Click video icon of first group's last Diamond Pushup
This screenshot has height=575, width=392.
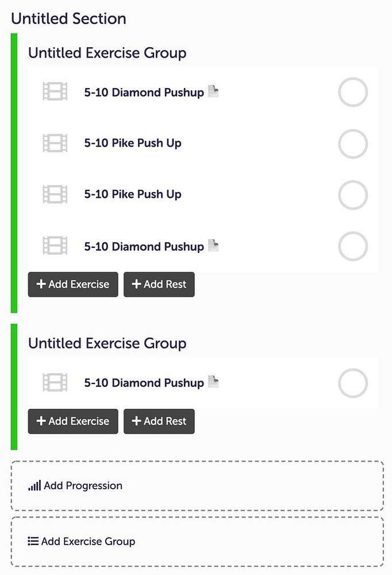[x=55, y=246]
